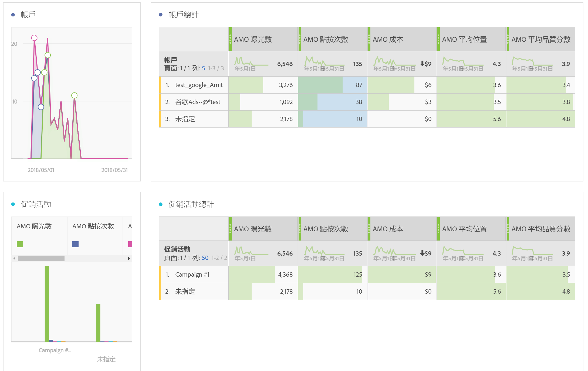Click the legend horizontal scrollbar thumb
The width and height of the screenshot is (588, 371).
tap(41, 258)
